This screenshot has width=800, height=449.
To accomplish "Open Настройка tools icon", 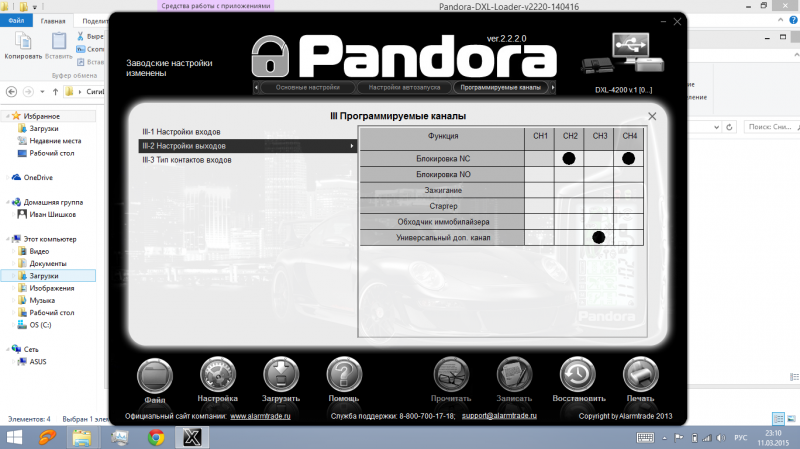I will coord(218,376).
